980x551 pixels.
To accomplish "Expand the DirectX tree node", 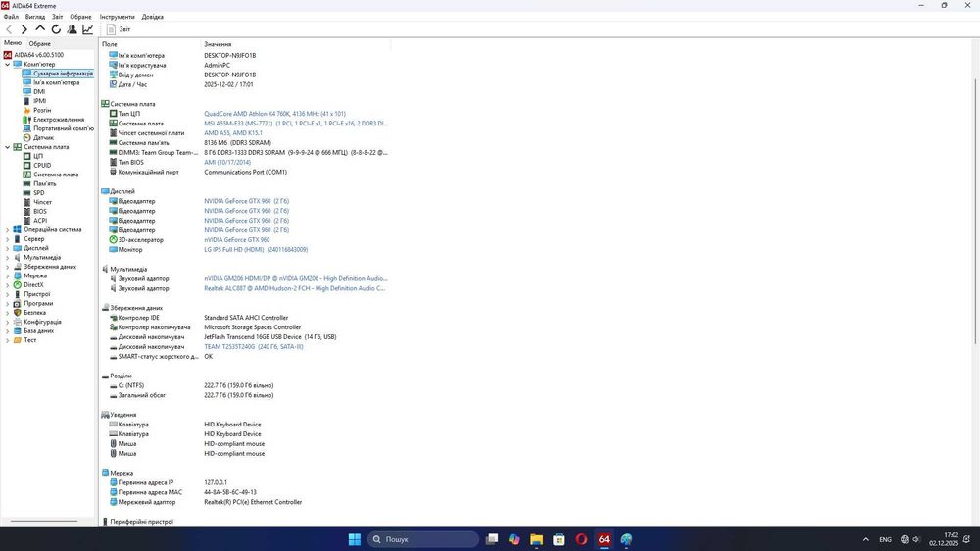I will [8, 285].
